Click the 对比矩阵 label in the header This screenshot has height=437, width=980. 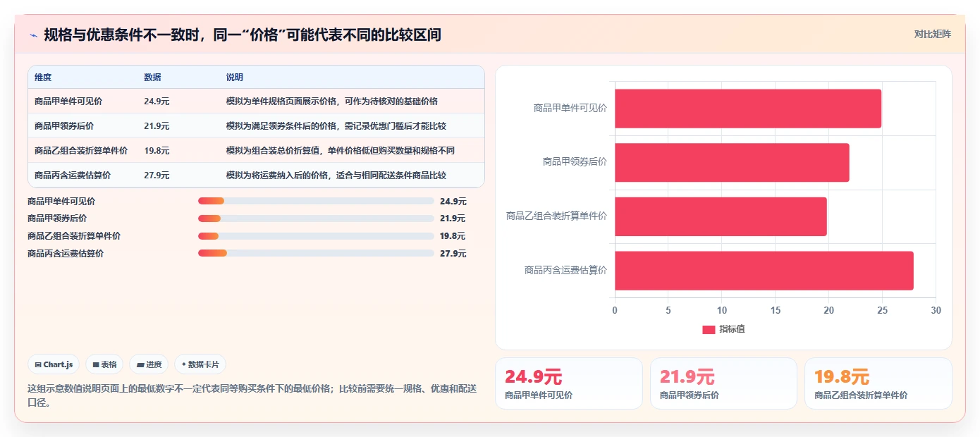(932, 34)
